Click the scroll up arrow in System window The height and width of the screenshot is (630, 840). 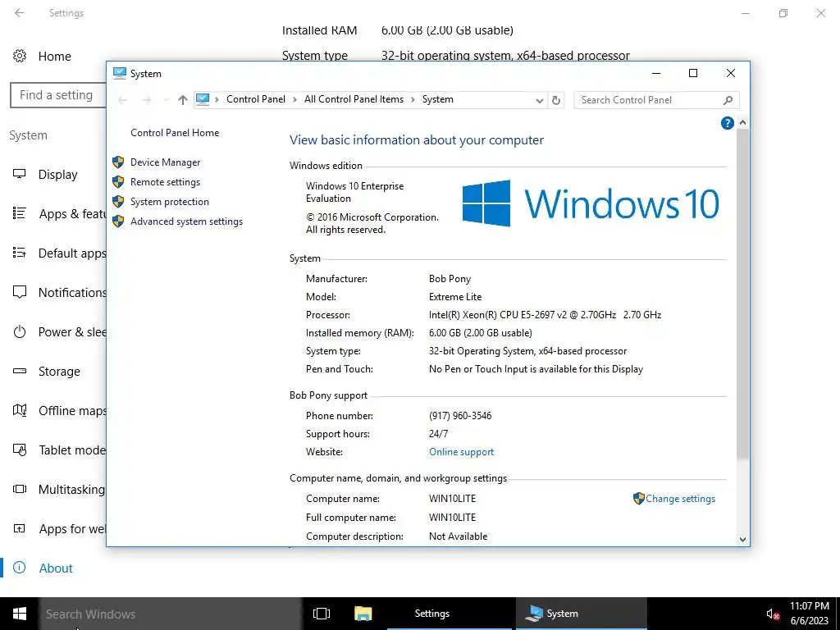click(x=742, y=123)
